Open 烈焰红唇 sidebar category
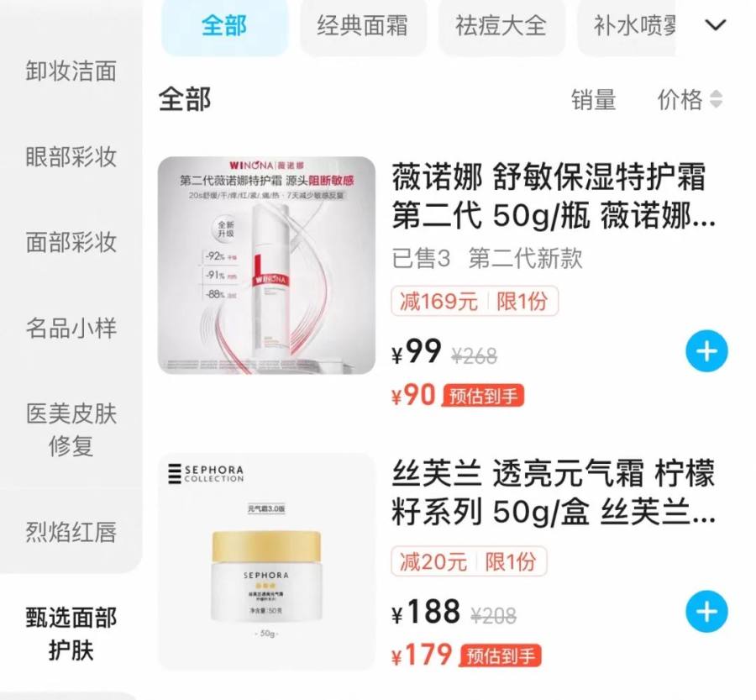Image resolution: width=756 pixels, height=700 pixels. [x=71, y=532]
